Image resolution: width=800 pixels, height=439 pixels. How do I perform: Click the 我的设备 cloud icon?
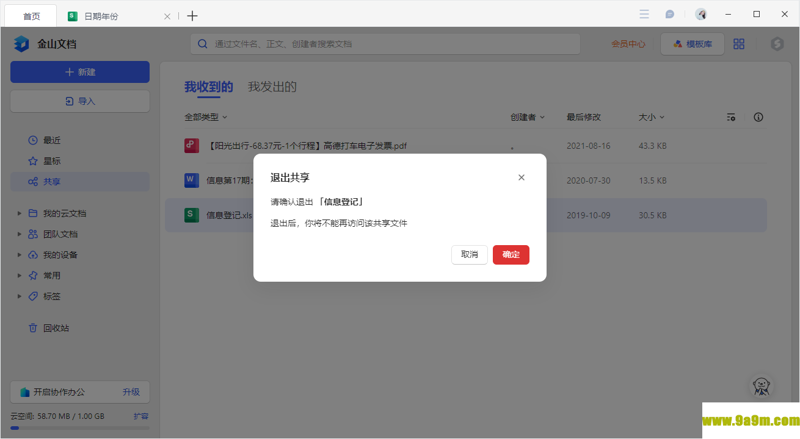(x=33, y=255)
